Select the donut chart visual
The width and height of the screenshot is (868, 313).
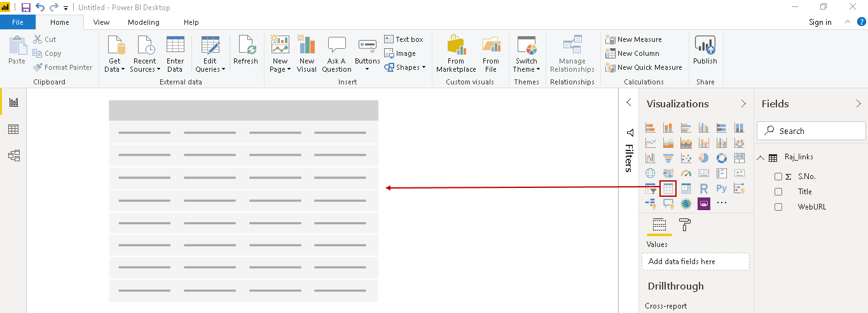[722, 158]
